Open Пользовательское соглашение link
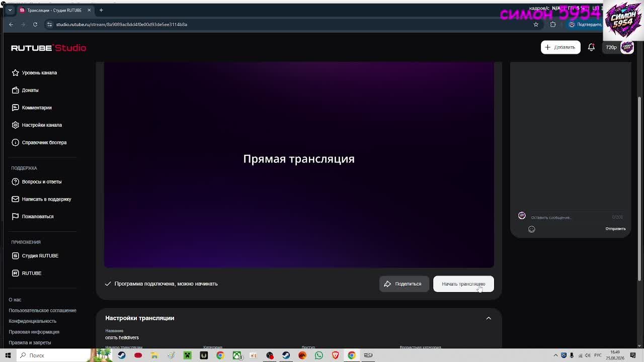 [42, 310]
